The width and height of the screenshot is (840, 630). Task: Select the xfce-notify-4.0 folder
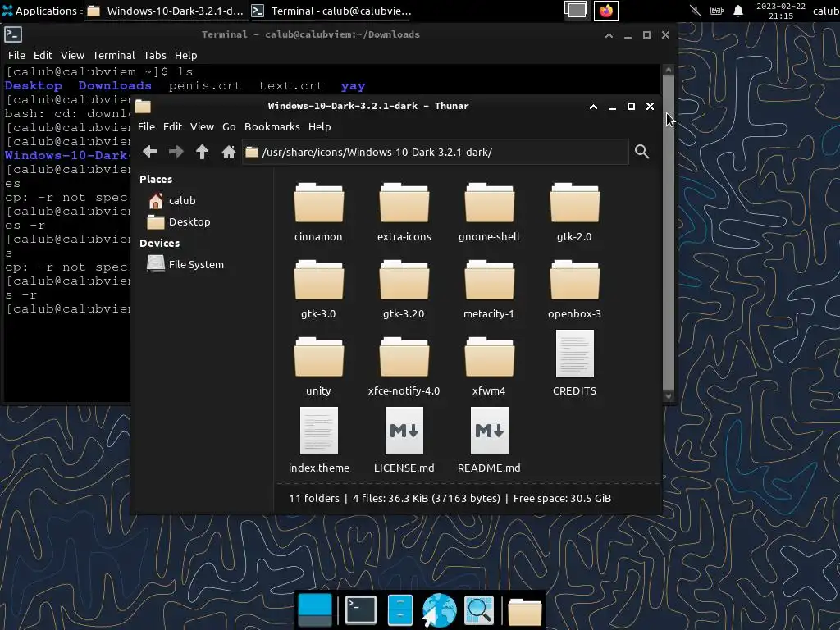(x=404, y=367)
